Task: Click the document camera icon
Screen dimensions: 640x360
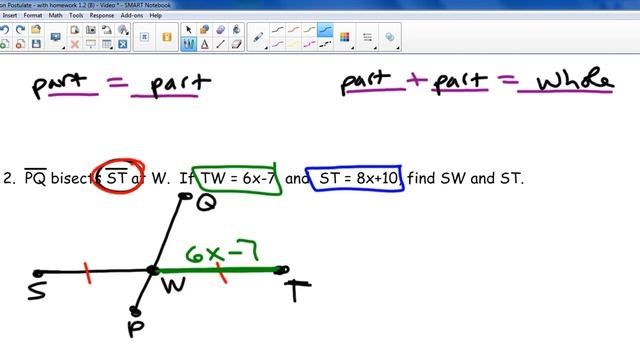Action: 107,30
